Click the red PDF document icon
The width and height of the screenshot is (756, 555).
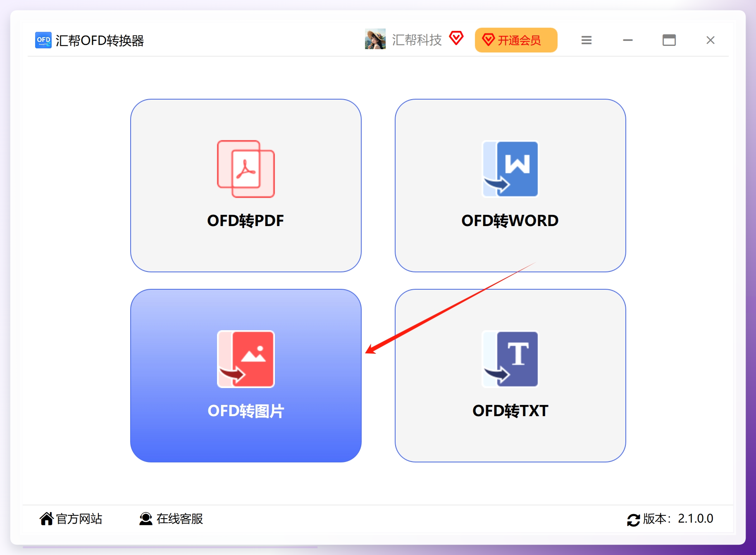[x=246, y=169]
